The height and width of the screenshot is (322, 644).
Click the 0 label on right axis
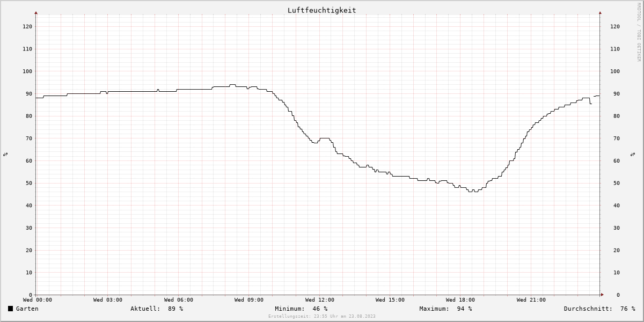[x=618, y=295]
